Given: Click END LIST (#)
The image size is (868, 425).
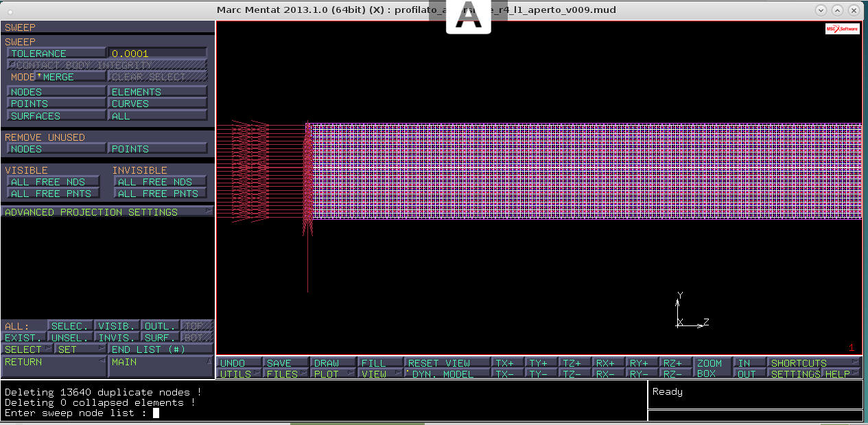Looking at the screenshot, I should pyautogui.click(x=161, y=349).
